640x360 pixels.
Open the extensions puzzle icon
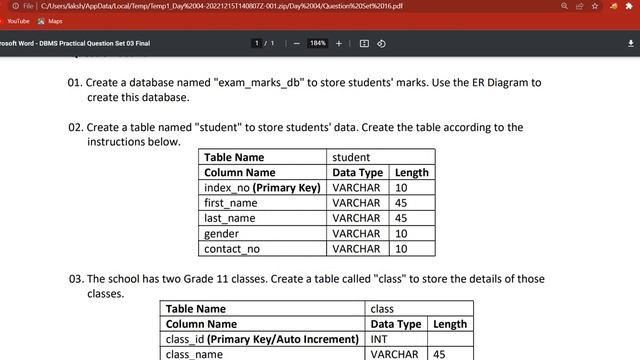click(x=629, y=6)
